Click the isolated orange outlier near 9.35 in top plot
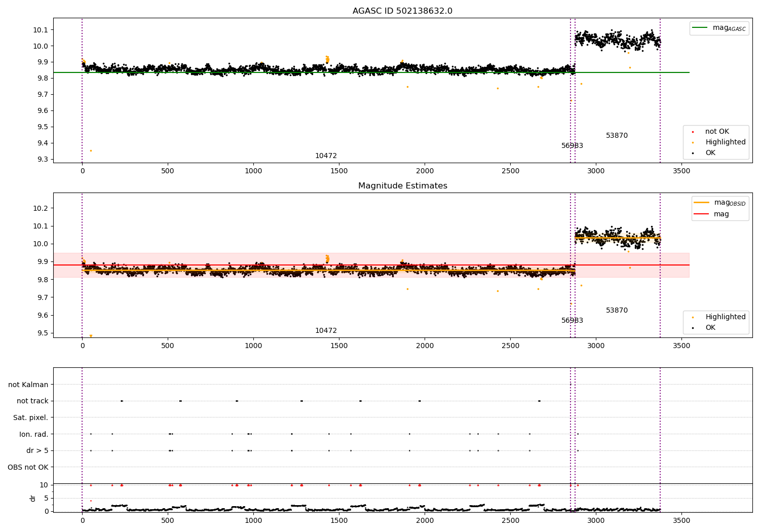Screen dimensions: 760x532 coord(91,150)
